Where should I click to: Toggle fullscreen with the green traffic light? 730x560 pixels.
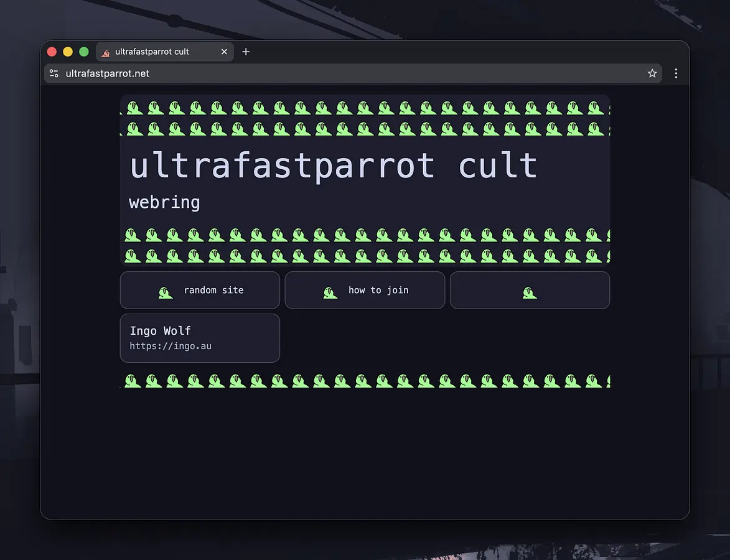click(83, 52)
